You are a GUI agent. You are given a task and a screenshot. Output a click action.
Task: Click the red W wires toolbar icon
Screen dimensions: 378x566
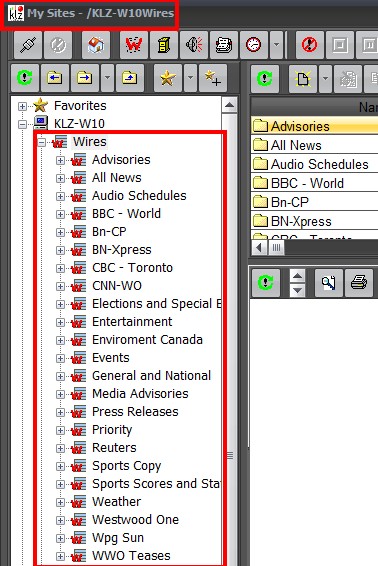[134, 45]
